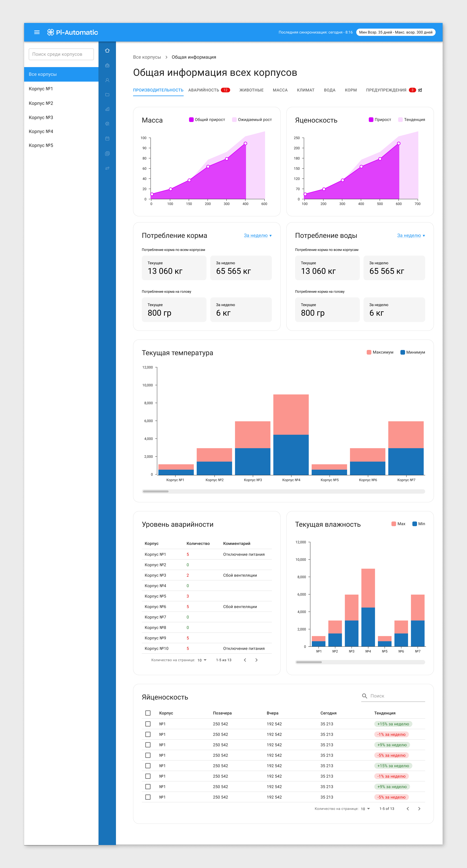Toggle Ожидаемый рост legend swatch in Масса
Viewport: 467px width, 868px height.
(234, 120)
